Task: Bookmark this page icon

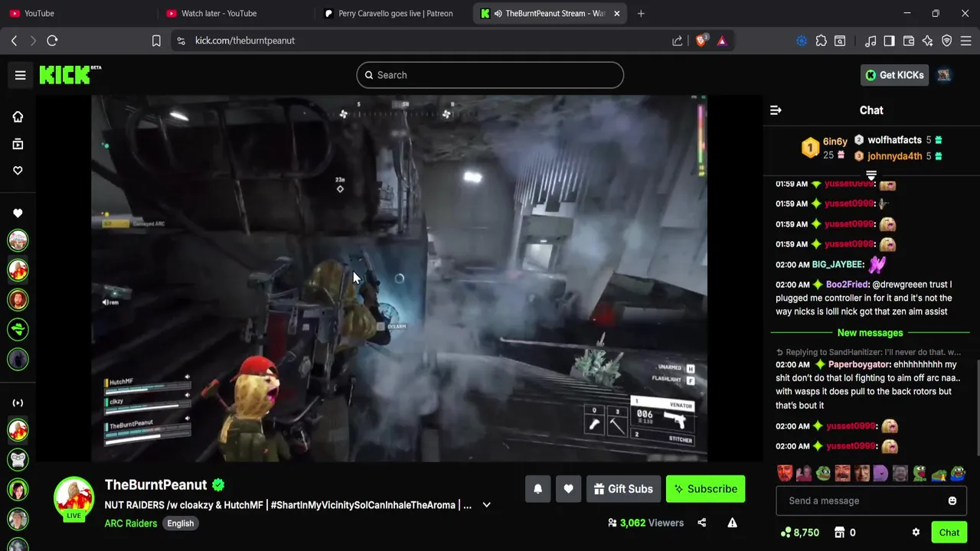Action: [x=156, y=41]
